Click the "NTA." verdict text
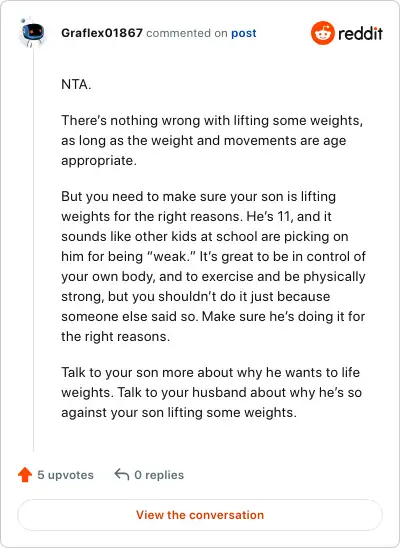 [x=76, y=85]
